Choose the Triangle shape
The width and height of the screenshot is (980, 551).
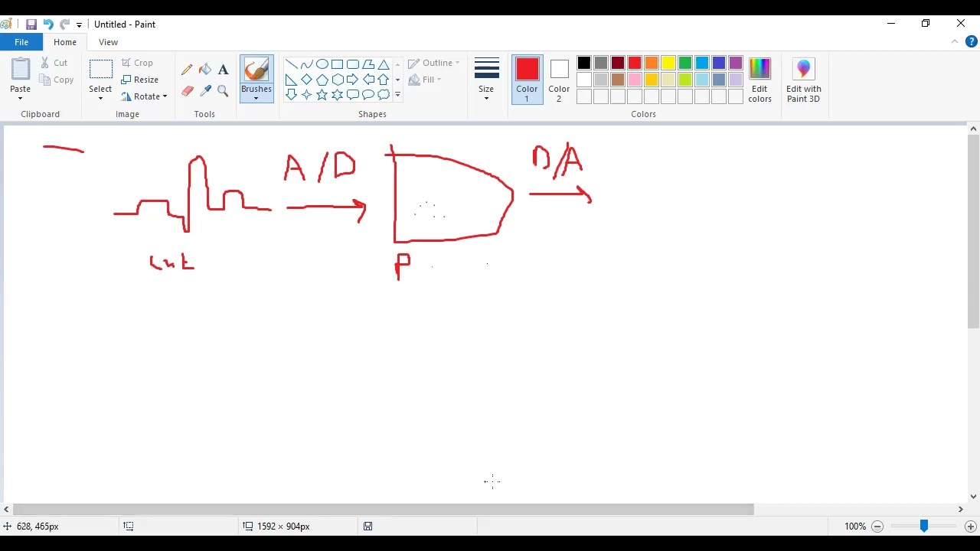[383, 64]
